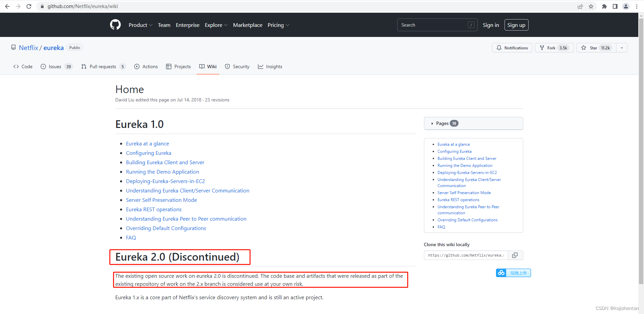The image size is (644, 314).
Task: Open the Netflix organization link
Action: pos(29,48)
